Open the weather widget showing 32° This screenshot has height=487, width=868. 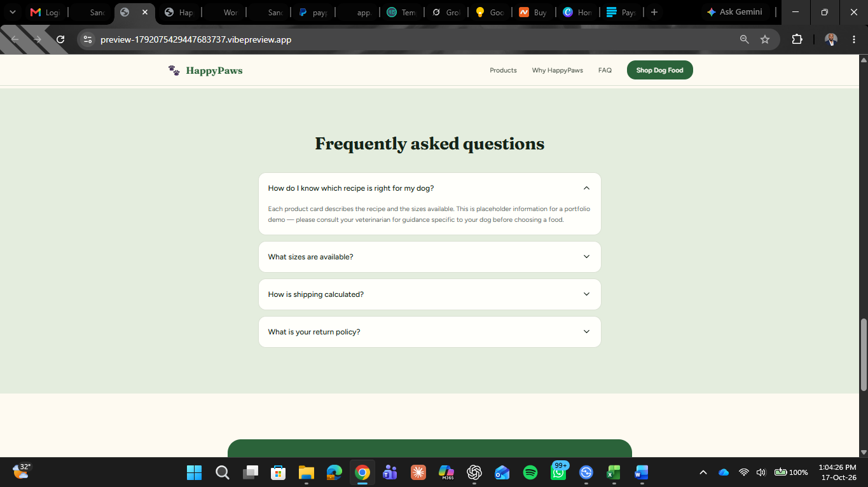(x=22, y=471)
